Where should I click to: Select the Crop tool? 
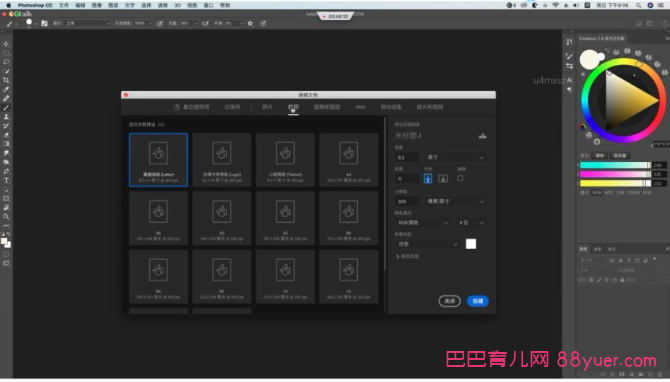(6, 80)
